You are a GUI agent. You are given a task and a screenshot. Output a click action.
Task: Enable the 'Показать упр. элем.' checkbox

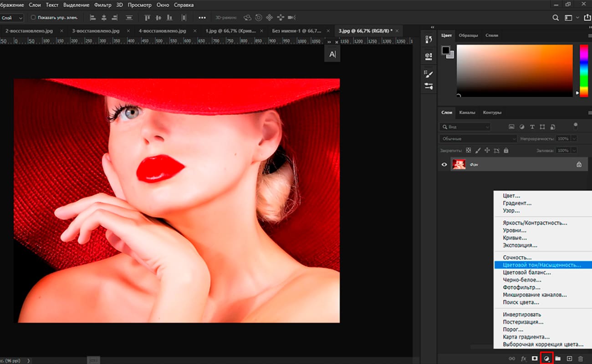33,18
